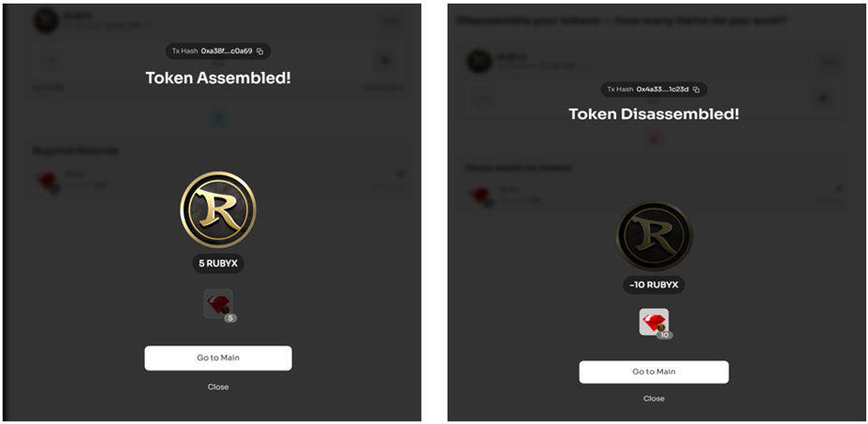Copy the Tx hash in Token Assembled dialog

pos(260,51)
